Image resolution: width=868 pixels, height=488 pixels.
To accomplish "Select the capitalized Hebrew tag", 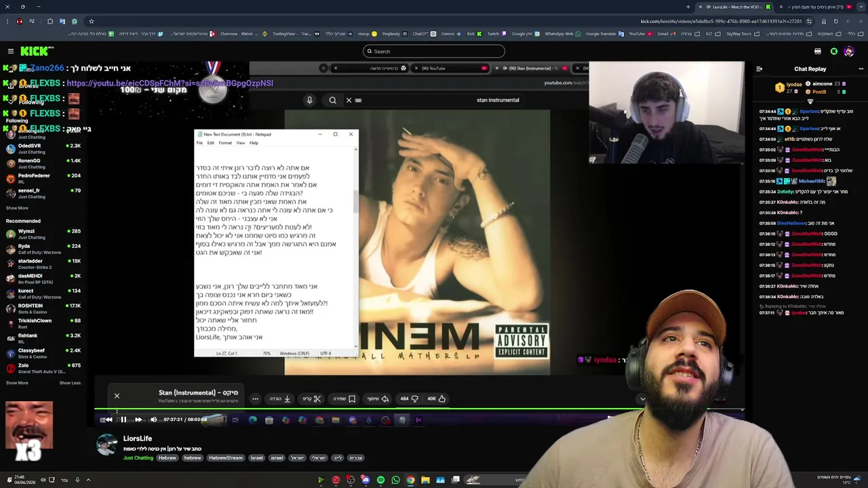I will pos(167,458).
